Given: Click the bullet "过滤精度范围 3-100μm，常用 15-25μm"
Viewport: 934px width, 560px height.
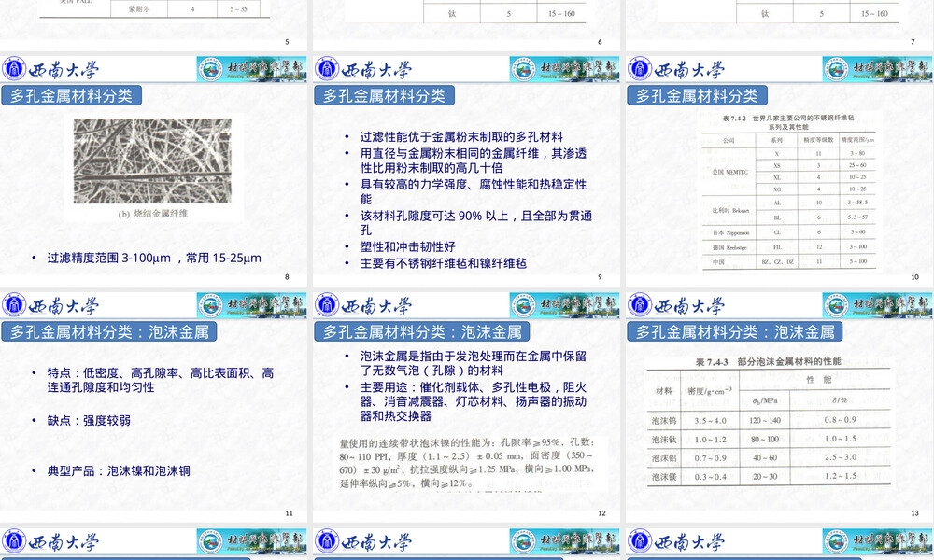Looking at the screenshot, I should pos(154,258).
